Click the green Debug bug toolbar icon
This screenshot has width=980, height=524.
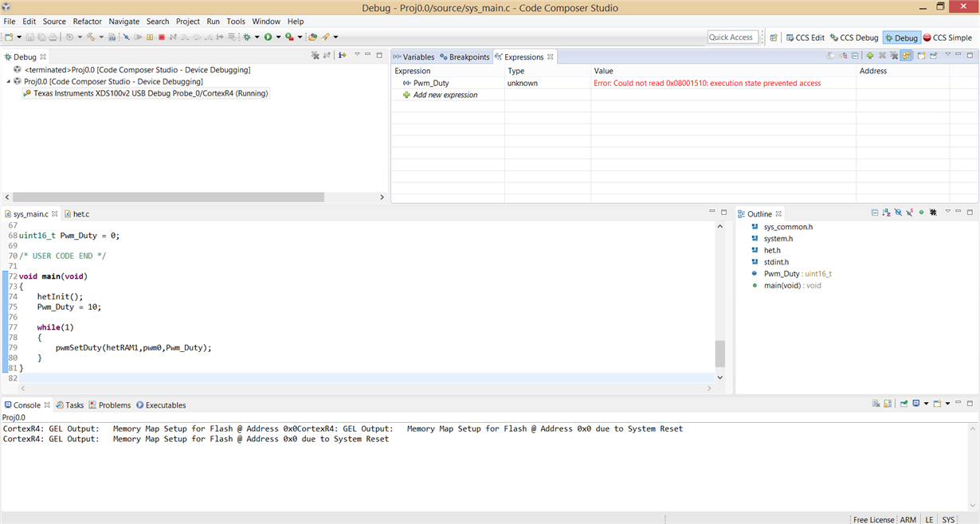coord(247,37)
